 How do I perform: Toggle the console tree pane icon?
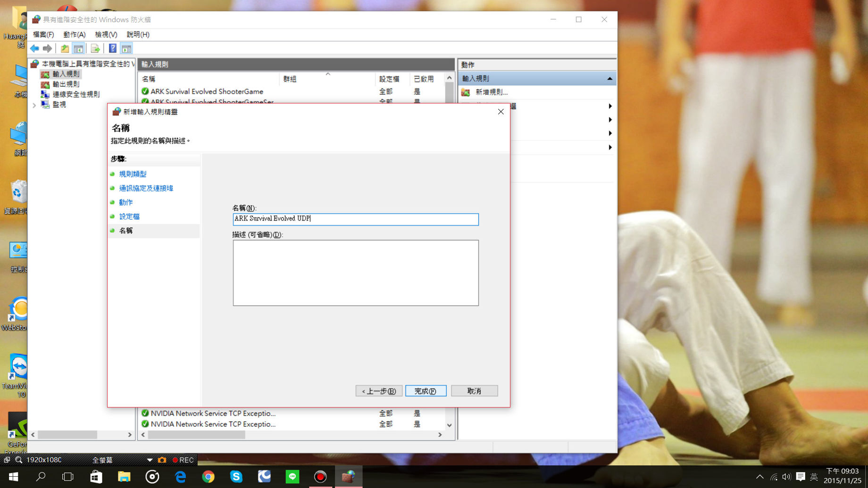pyautogui.click(x=78, y=49)
